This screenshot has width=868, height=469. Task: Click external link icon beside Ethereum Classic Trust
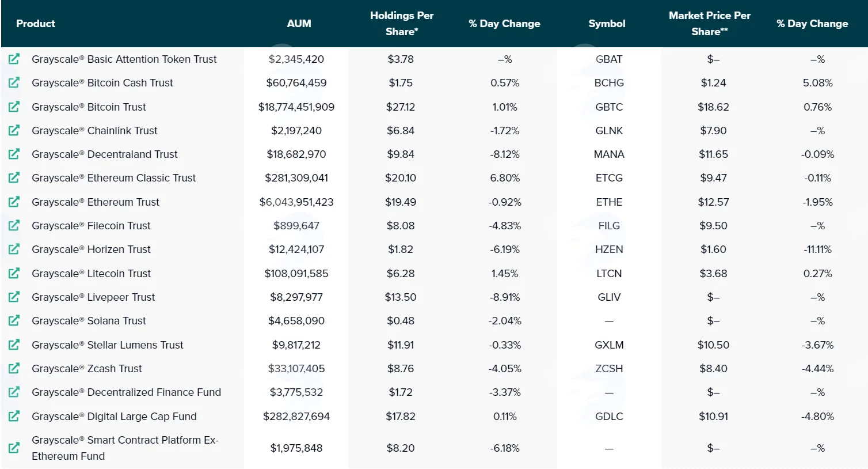click(x=14, y=177)
